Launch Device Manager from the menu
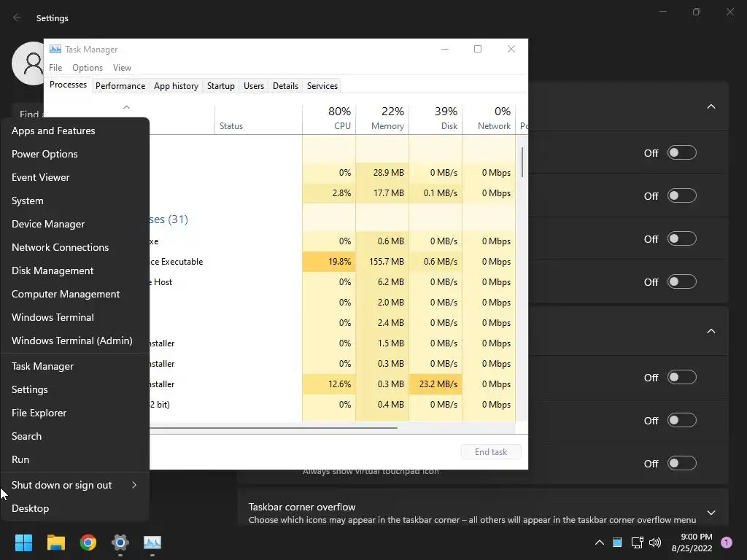 coord(75,224)
